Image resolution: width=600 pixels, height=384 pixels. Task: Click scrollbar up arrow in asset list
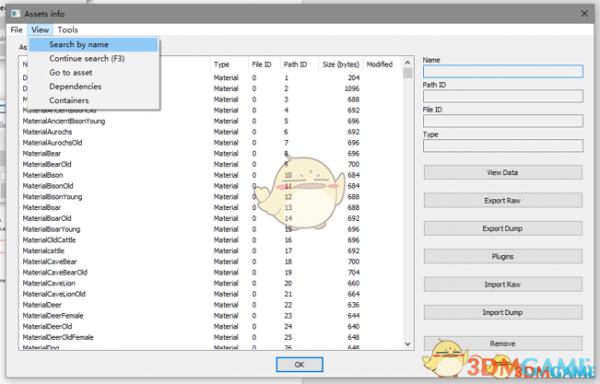(x=408, y=62)
